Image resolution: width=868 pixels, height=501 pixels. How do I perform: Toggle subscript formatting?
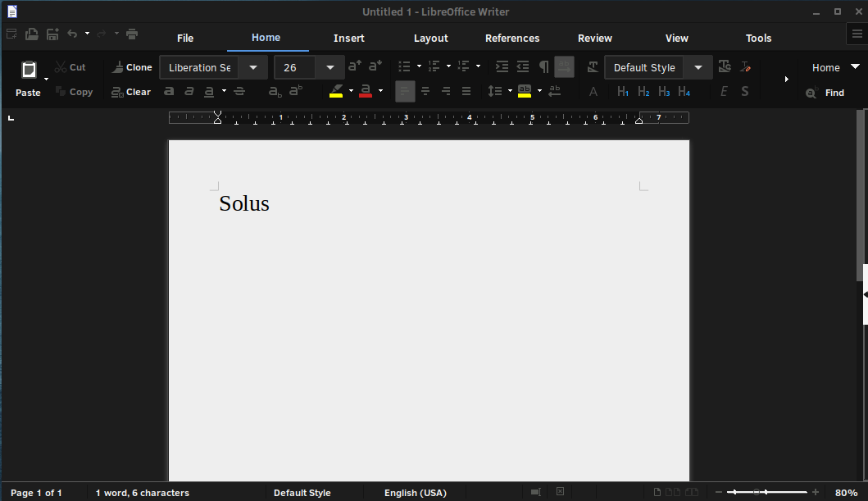click(275, 91)
